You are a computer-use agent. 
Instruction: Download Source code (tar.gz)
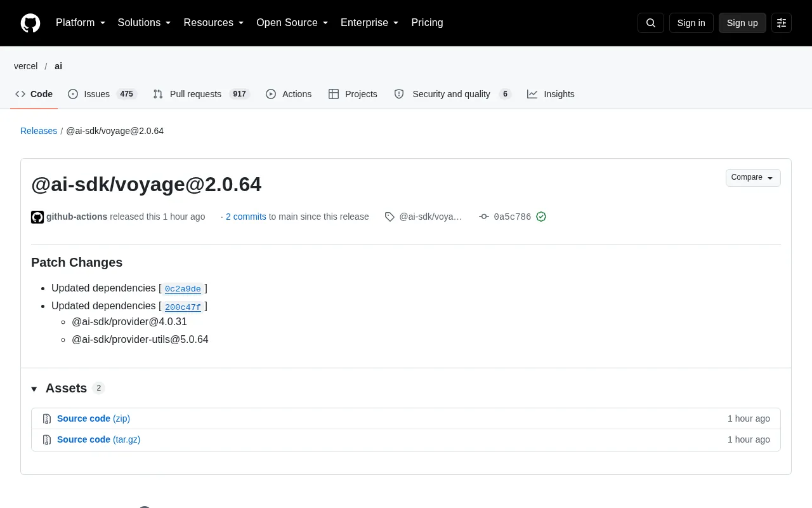[98, 439]
